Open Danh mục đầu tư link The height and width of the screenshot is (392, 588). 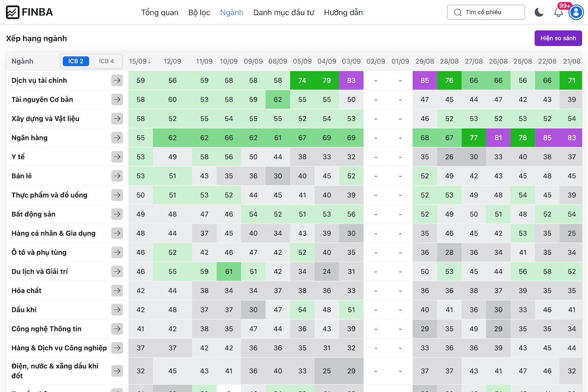284,12
